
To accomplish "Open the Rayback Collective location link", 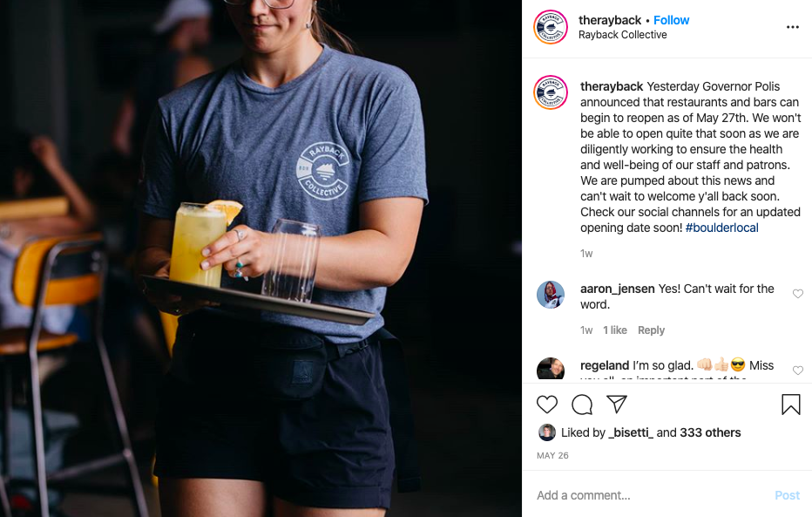I will pyautogui.click(x=622, y=35).
